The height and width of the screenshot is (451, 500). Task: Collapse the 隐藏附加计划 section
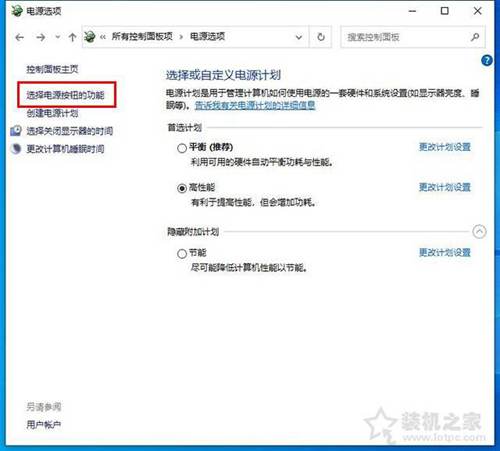tap(479, 232)
